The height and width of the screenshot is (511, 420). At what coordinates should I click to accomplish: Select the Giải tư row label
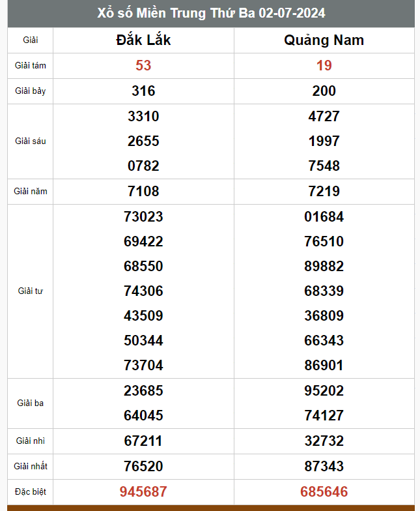pos(30,291)
